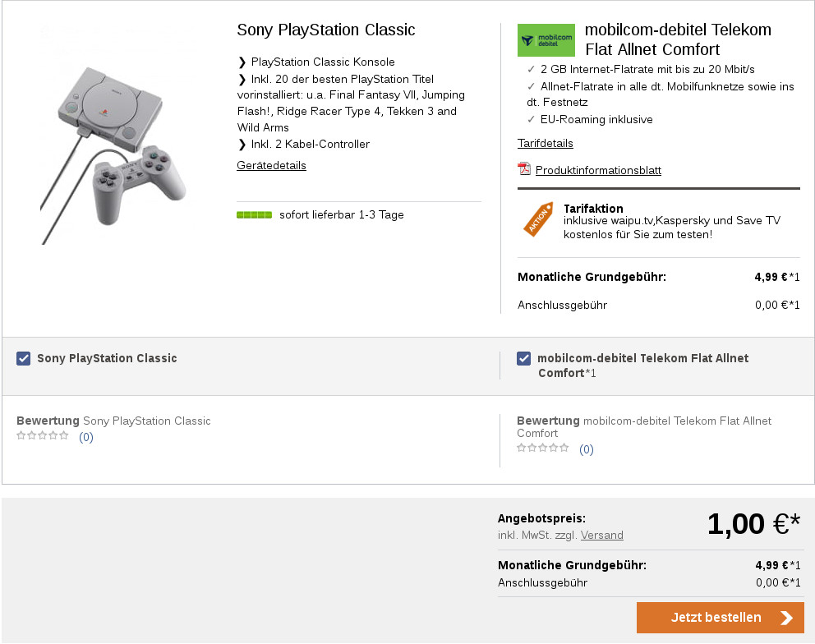Click the arrow on Jetzt bestellen button
The width and height of the screenshot is (815, 644).
[x=786, y=618]
